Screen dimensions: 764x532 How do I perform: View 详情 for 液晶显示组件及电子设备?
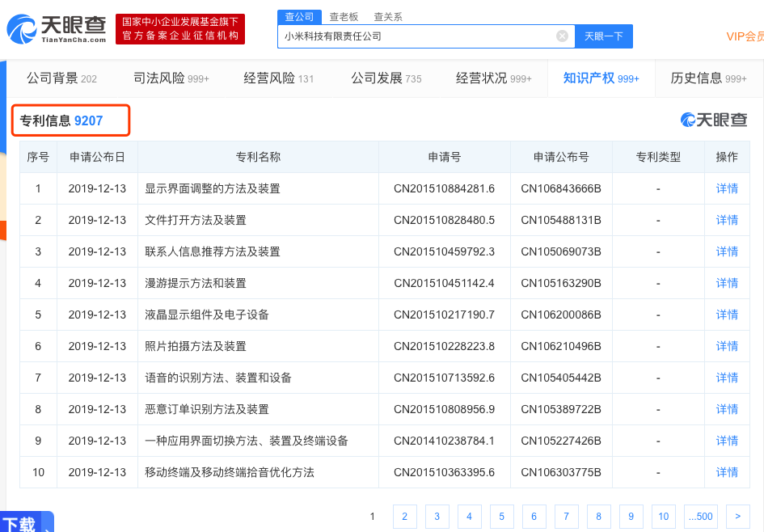click(x=727, y=315)
